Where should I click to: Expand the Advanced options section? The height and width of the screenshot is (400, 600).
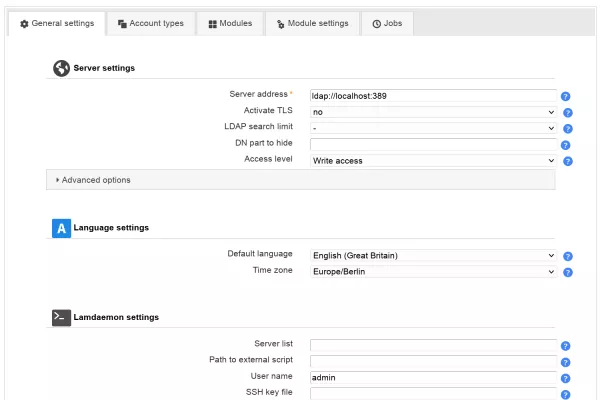pyautogui.click(x=300, y=180)
